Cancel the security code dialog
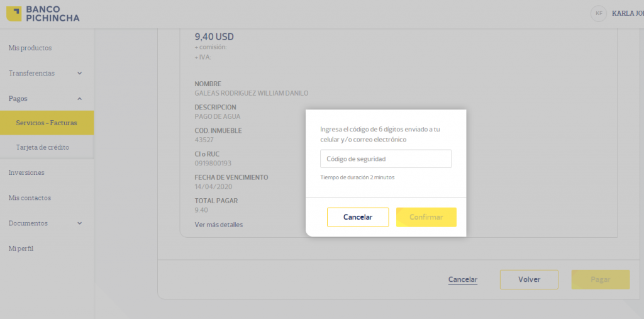The height and width of the screenshot is (319, 644). pyautogui.click(x=358, y=217)
